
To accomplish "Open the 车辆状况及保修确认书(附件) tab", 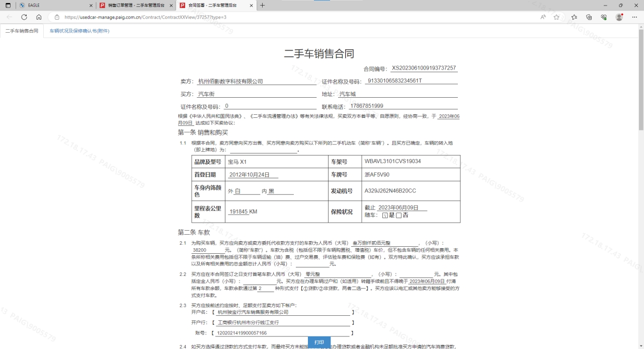I will [x=79, y=31].
